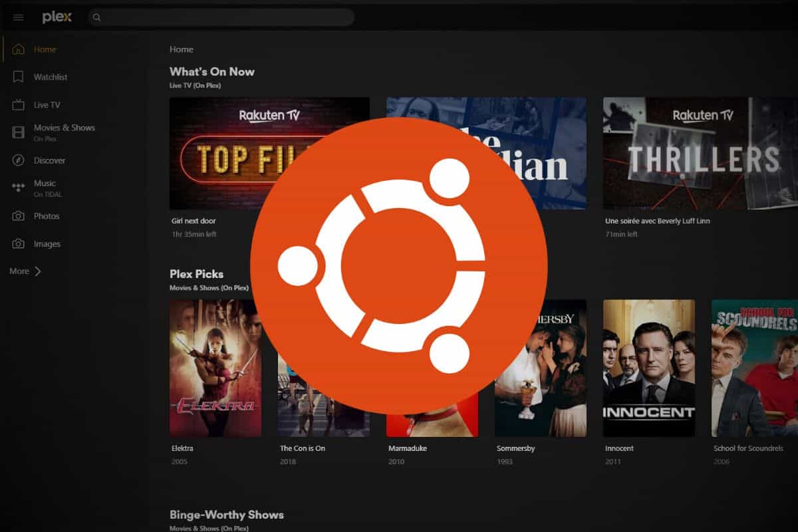The height and width of the screenshot is (532, 798).
Task: Click the Binge-Worthy Shows heading
Action: 227,515
